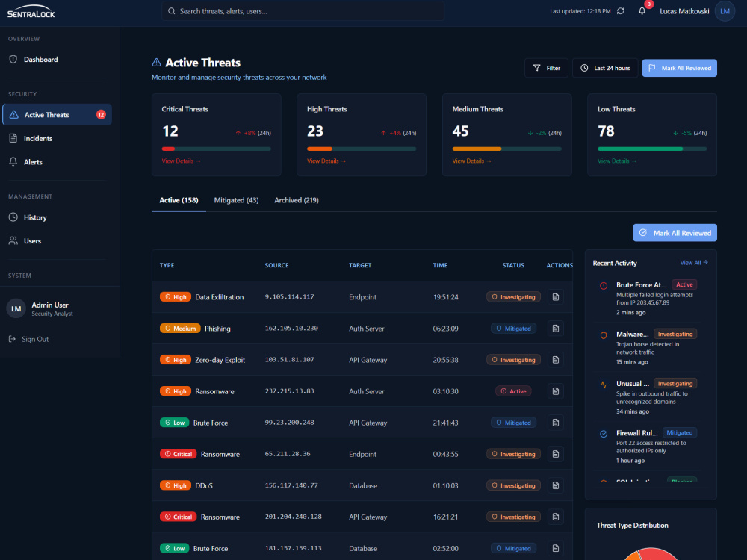Viewport: 747px width, 560px height.
Task: Sort by the TYPE column header
Action: (167, 265)
